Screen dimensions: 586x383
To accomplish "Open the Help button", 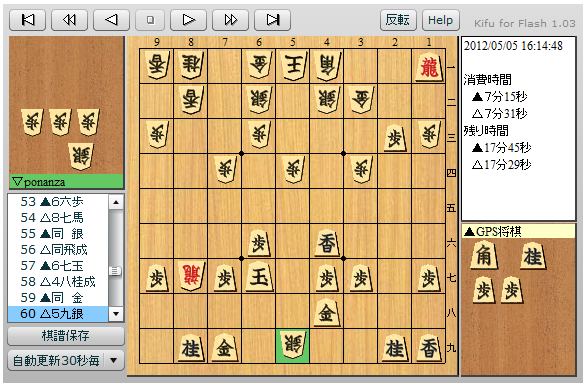I will click(441, 20).
